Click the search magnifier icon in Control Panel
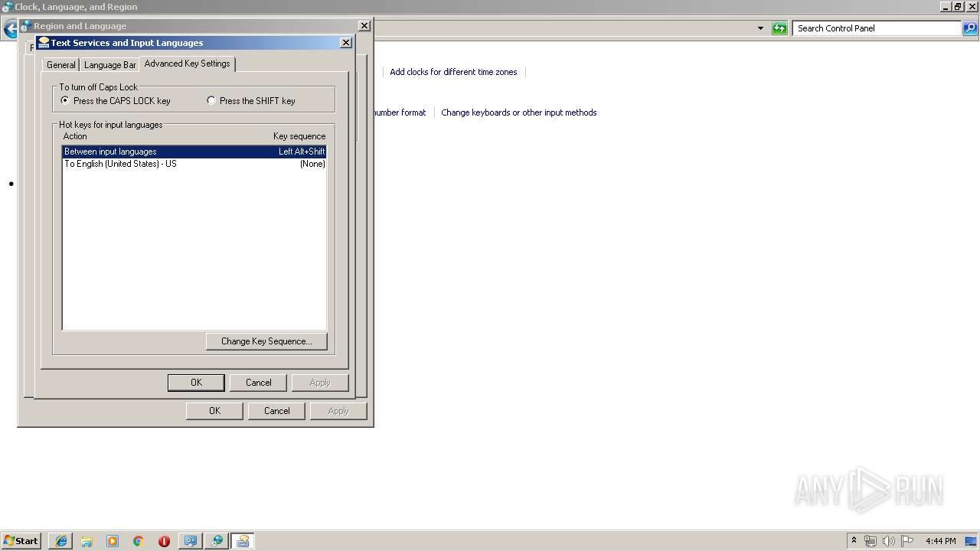 [x=970, y=28]
